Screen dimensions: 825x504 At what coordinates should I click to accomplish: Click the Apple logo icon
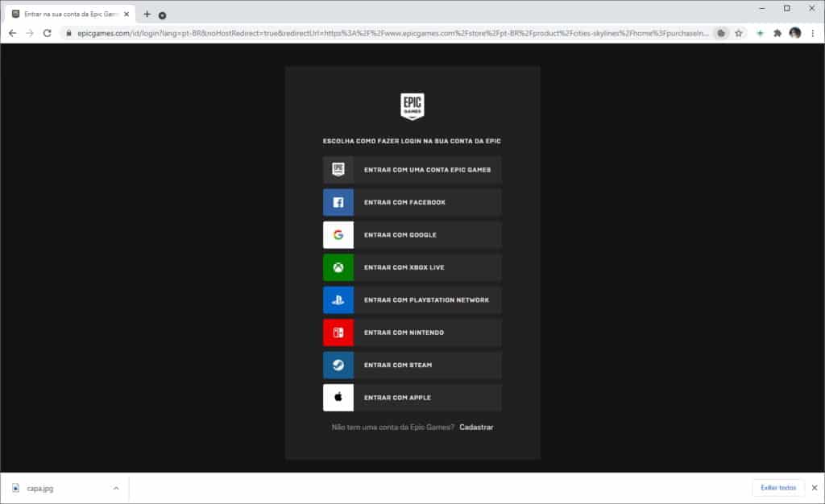coord(338,398)
